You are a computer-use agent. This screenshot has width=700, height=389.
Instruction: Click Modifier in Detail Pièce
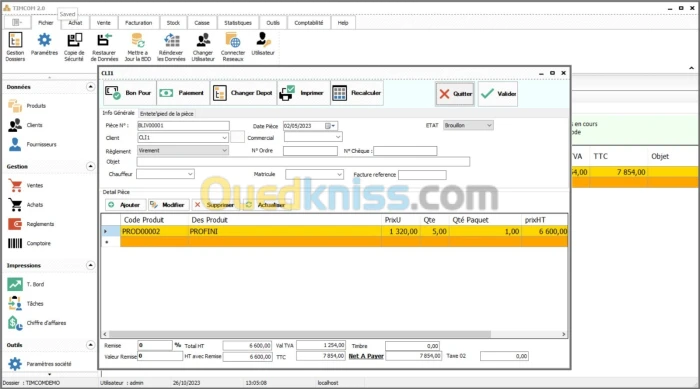[168, 205]
